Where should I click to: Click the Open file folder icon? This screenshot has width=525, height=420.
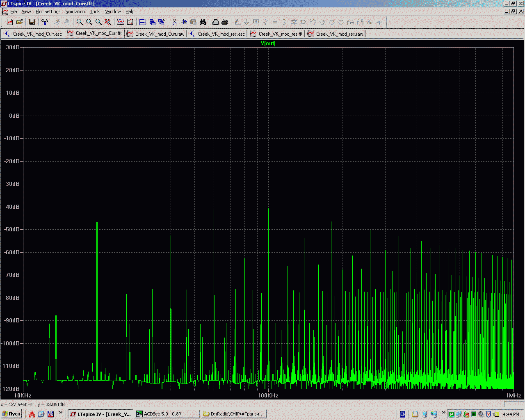click(19, 22)
